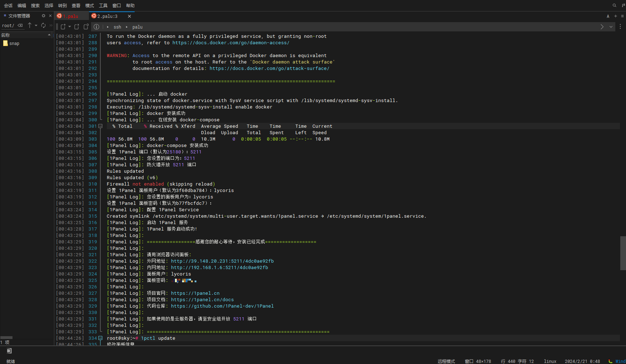Image resolution: width=626 pixels, height=364 pixels.
Task: Add a new tab with the plus icon
Action: pyautogui.click(x=615, y=16)
